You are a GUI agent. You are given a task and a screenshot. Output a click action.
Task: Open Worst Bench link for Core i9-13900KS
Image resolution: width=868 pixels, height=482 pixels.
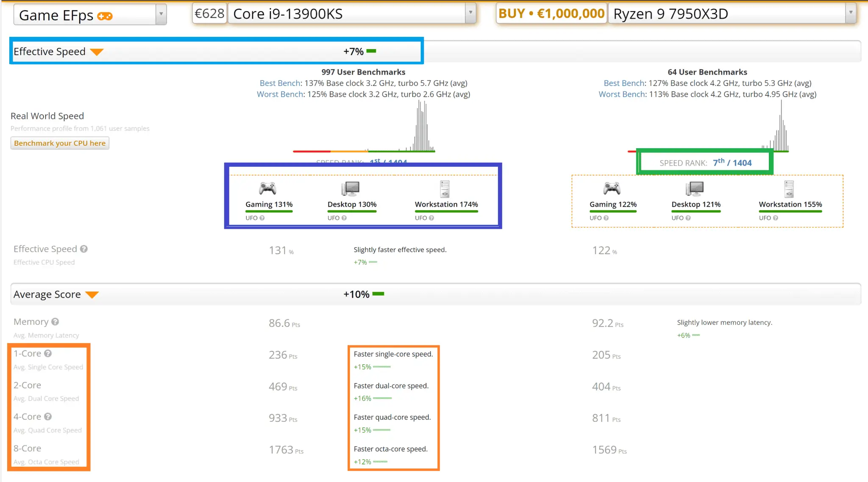[280, 94]
